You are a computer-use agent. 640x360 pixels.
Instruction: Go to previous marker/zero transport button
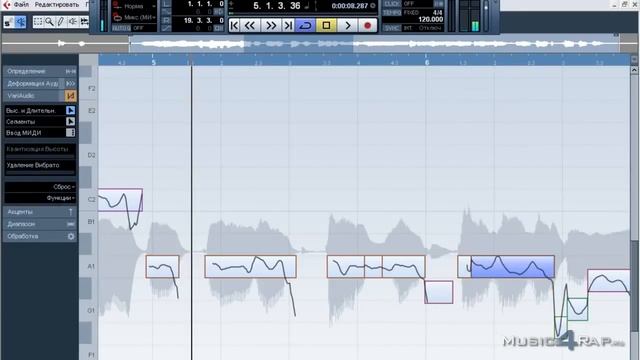point(234,25)
